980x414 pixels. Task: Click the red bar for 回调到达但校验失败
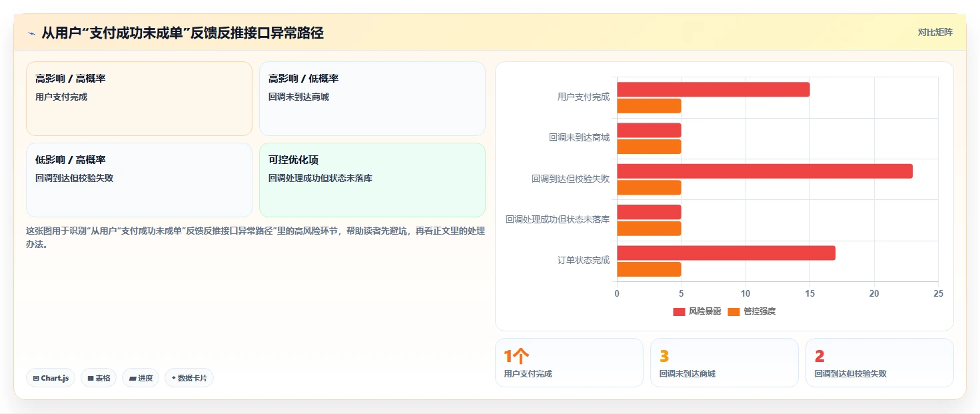point(765,171)
